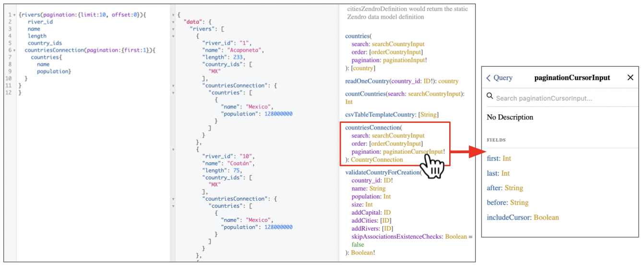Close the paginationCursorInput docs panel
644x267 pixels.
[x=630, y=78]
